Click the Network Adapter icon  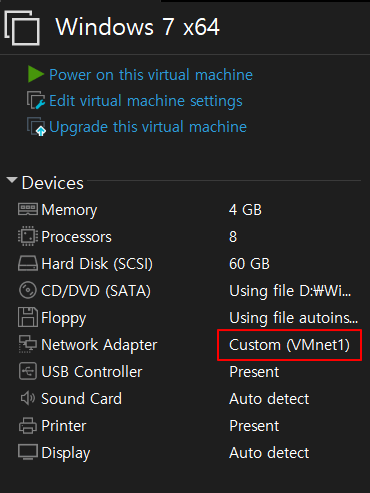[x=28, y=344]
